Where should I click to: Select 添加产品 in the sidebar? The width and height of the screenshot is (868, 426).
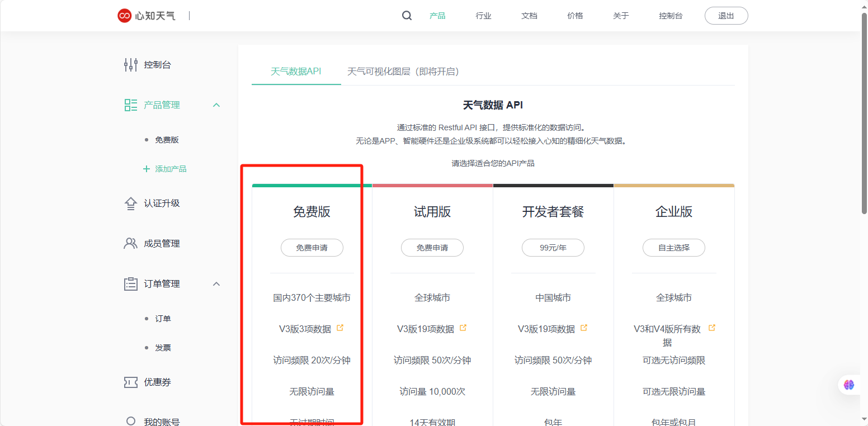[x=171, y=169]
